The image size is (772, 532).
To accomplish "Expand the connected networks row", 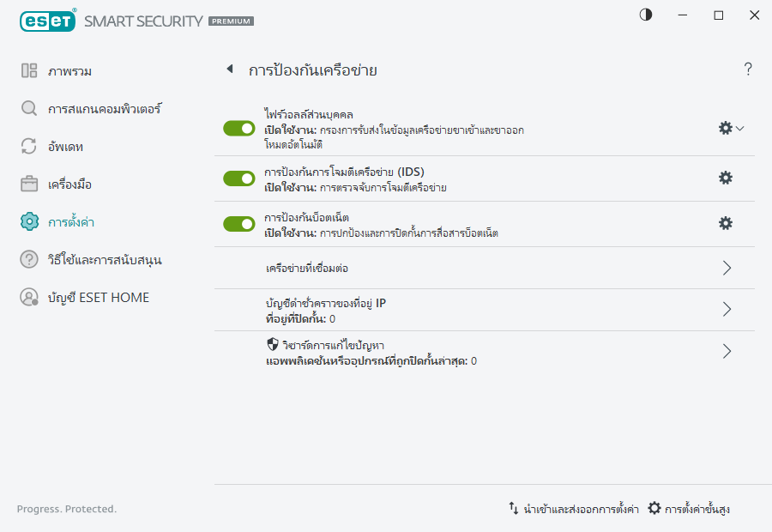I will tap(727, 268).
